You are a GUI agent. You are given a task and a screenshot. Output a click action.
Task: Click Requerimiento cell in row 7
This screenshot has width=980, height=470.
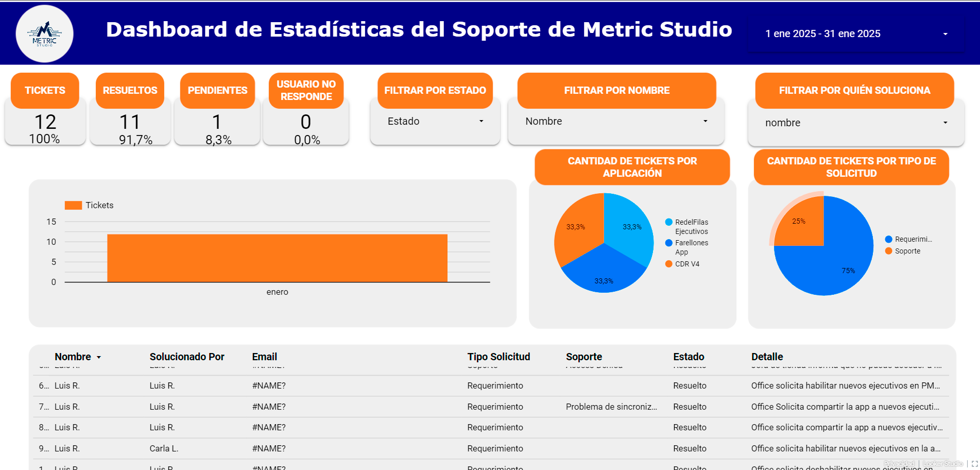[x=495, y=407]
